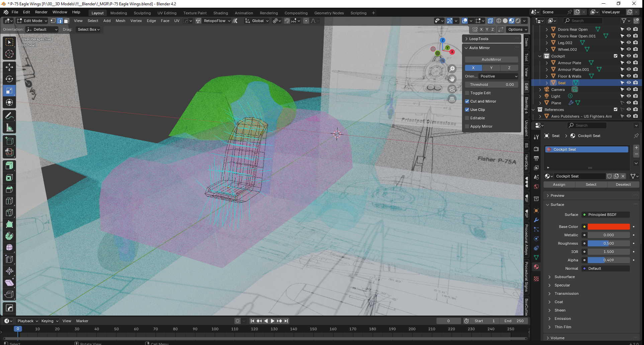Click the red Base Color swatch

coord(609,227)
